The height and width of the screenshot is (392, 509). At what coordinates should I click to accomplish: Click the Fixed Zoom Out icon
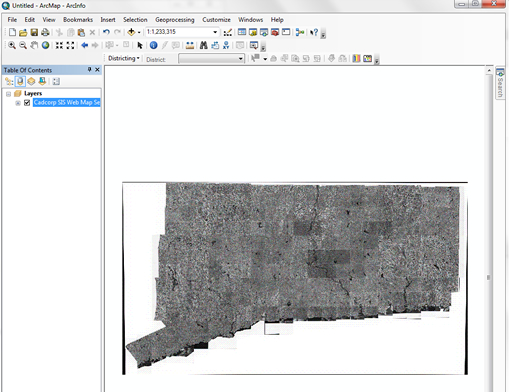point(70,45)
